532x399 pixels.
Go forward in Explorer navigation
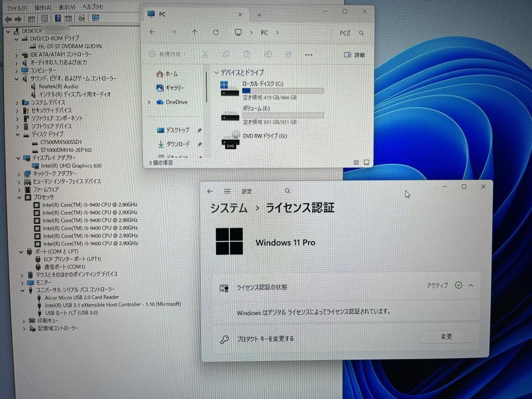[x=174, y=32]
